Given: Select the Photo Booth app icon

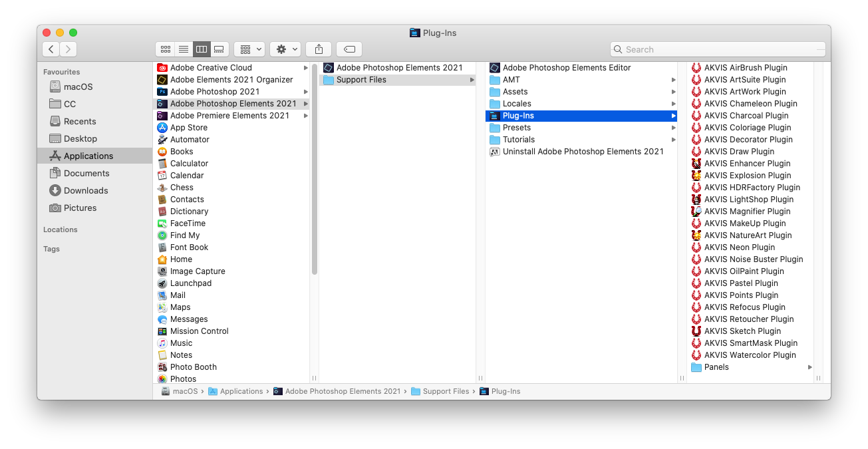Looking at the screenshot, I should click(x=162, y=367).
